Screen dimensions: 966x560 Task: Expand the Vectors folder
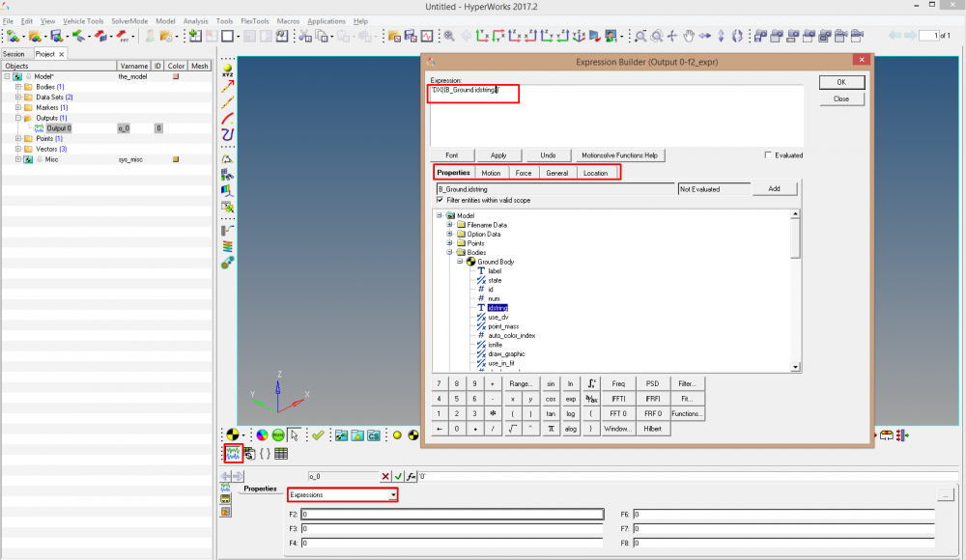(18, 149)
